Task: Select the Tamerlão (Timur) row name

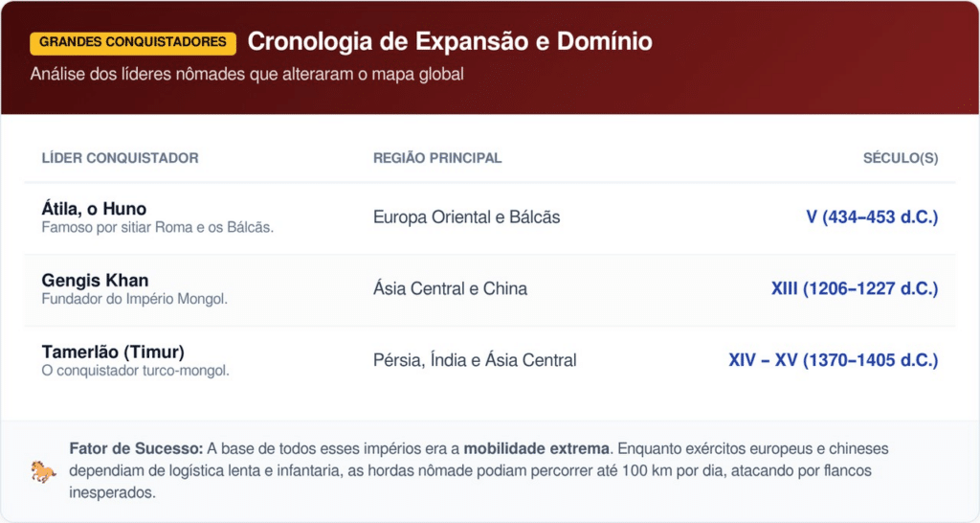Action: pyautogui.click(x=113, y=352)
